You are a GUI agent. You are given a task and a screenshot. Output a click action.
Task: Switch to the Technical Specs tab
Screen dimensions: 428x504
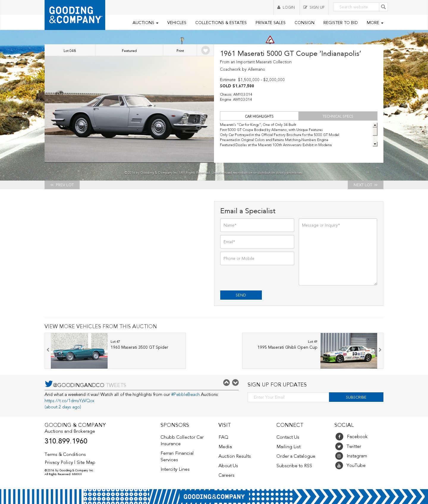[338, 116]
